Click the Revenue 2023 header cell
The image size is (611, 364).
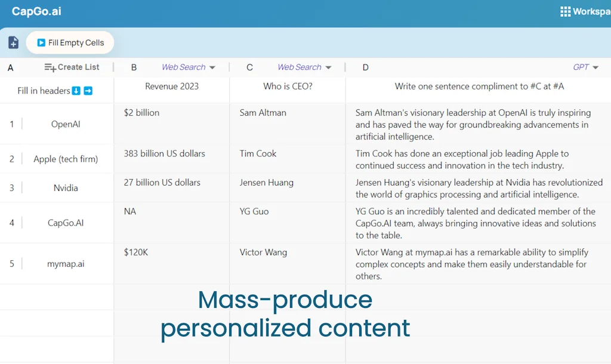click(x=171, y=86)
